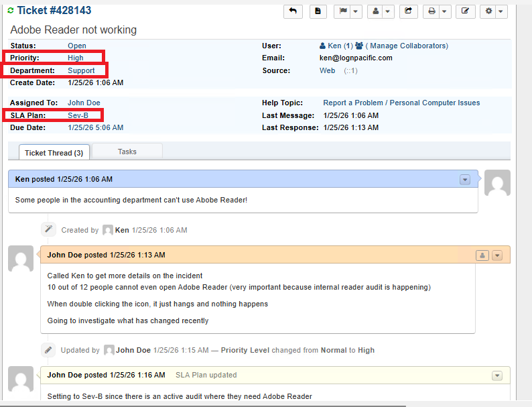532x407 pixels.
Task: Open the Report a Problem help topic link
Action: click(x=401, y=103)
